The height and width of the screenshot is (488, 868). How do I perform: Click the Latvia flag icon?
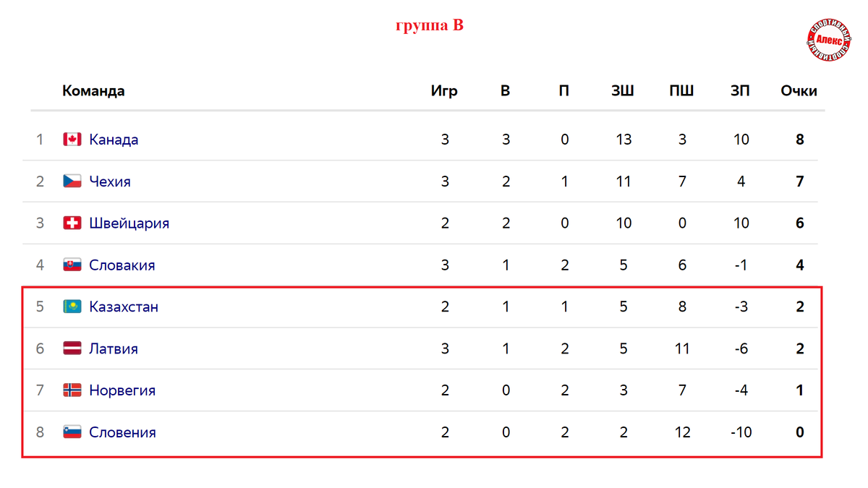(72, 348)
